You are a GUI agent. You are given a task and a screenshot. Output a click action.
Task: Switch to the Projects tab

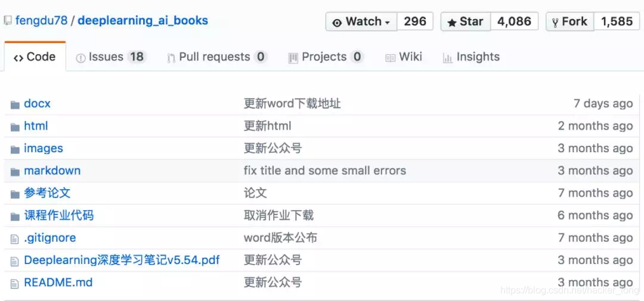click(326, 57)
